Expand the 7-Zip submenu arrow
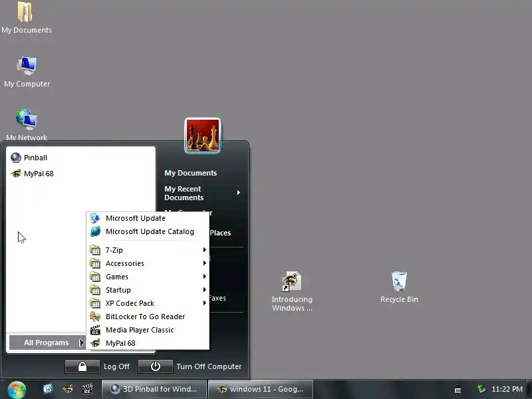Viewport: 532px width, 399px height. [x=205, y=250]
